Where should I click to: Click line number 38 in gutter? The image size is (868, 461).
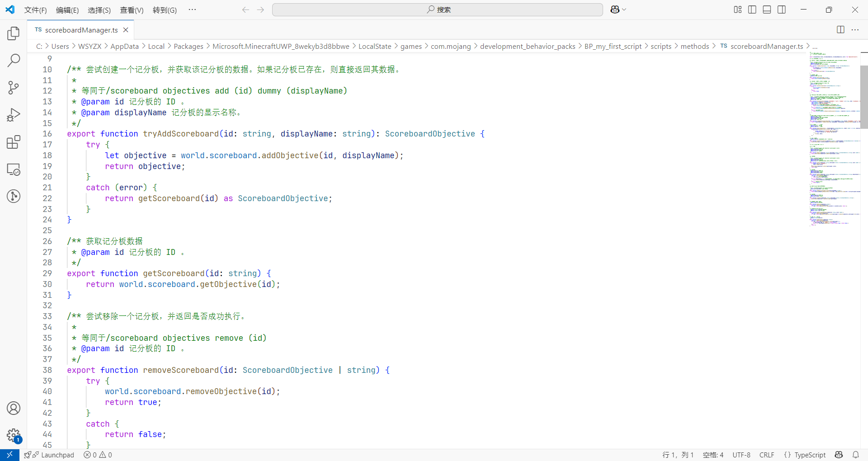pos(47,370)
